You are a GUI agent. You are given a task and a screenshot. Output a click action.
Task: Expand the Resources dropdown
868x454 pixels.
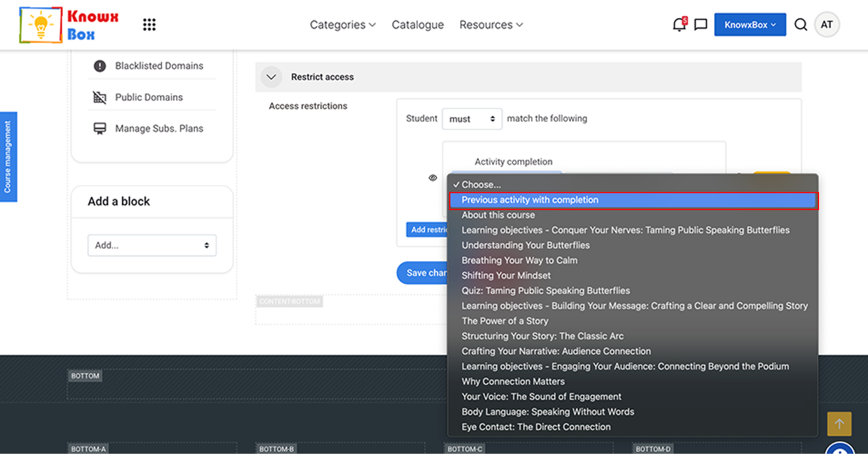(x=491, y=24)
